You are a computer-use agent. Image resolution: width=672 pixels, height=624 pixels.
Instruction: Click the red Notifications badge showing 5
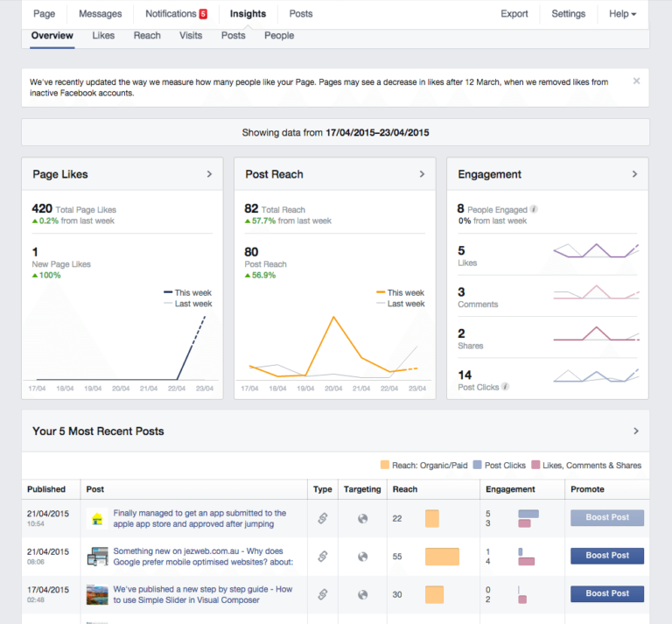click(x=203, y=14)
